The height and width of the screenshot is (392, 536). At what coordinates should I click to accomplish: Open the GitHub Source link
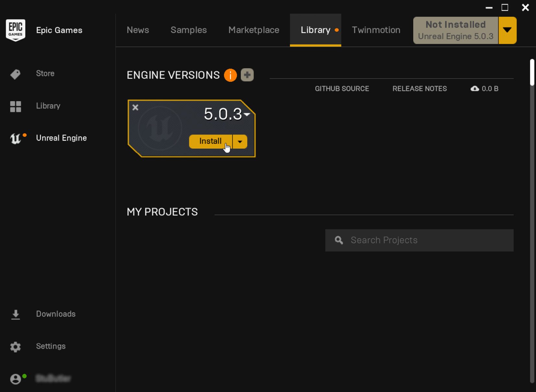[342, 89]
